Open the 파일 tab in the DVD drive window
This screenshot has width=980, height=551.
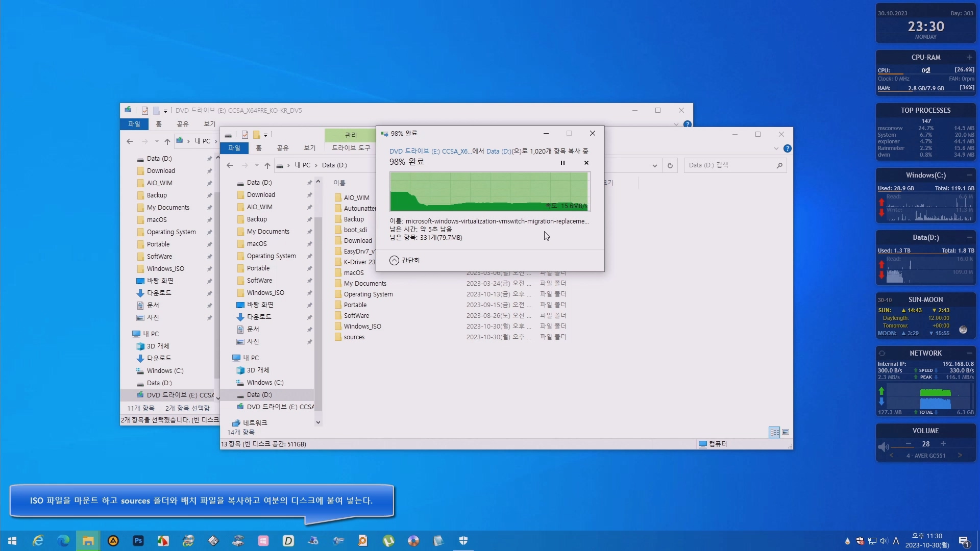pyautogui.click(x=134, y=124)
